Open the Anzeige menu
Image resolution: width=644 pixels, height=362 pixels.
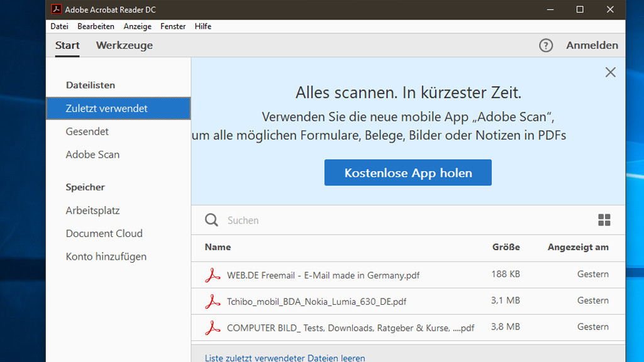137,26
